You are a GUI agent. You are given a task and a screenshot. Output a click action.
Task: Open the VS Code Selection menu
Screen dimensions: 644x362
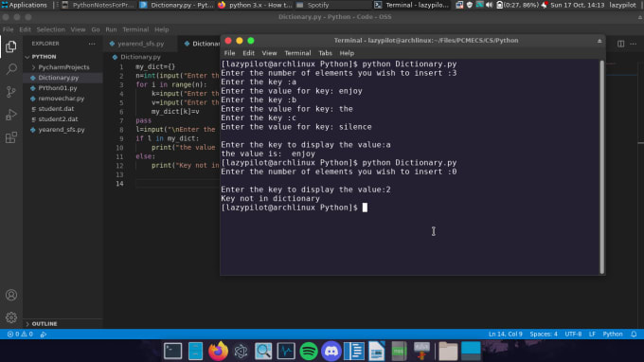coord(50,29)
